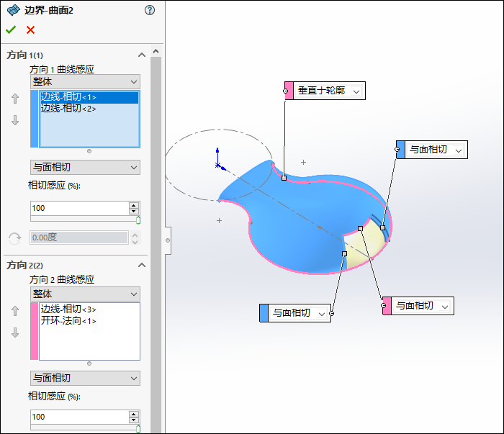The width and height of the screenshot is (504, 434).
Task: Click blue swatch on bottom-left 与面相切 callout
Action: tap(264, 313)
